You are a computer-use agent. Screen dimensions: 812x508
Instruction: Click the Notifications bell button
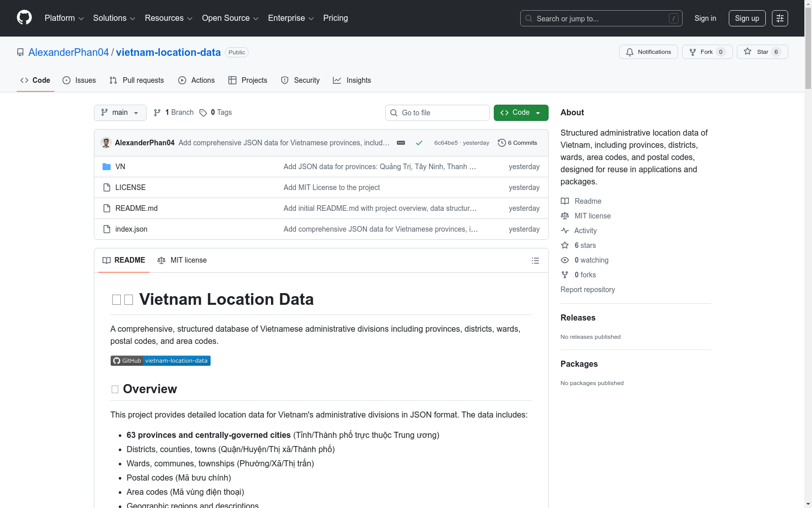point(649,52)
